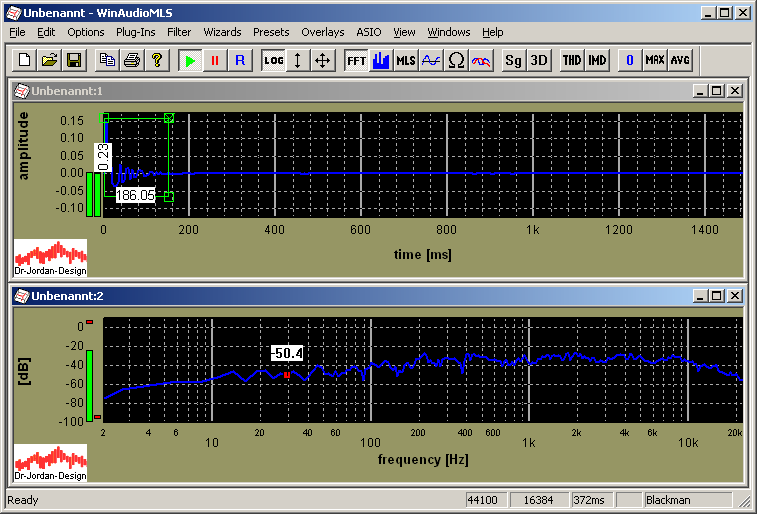The height and width of the screenshot is (514, 757).
Task: Pause measurement with the red pause button
Action: point(215,60)
